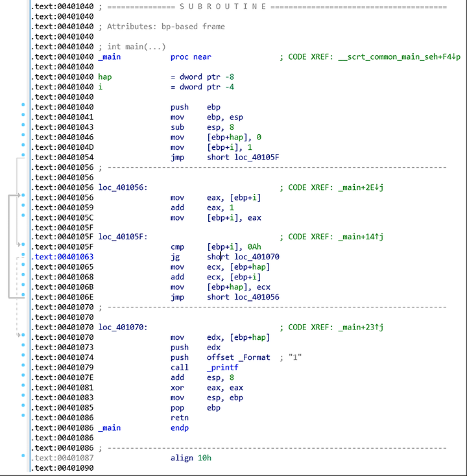The height and width of the screenshot is (476, 467).
Task: Click the address .text:00401090
Action: pyautogui.click(x=62, y=468)
